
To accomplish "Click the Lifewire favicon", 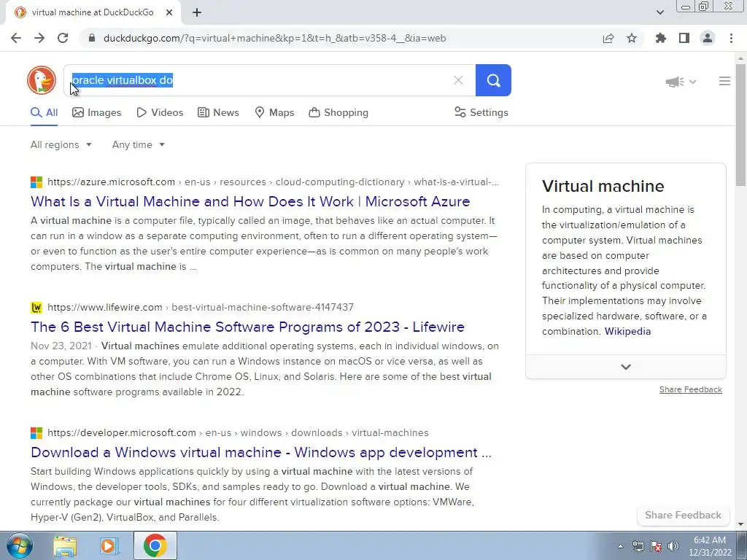I will (x=36, y=308).
